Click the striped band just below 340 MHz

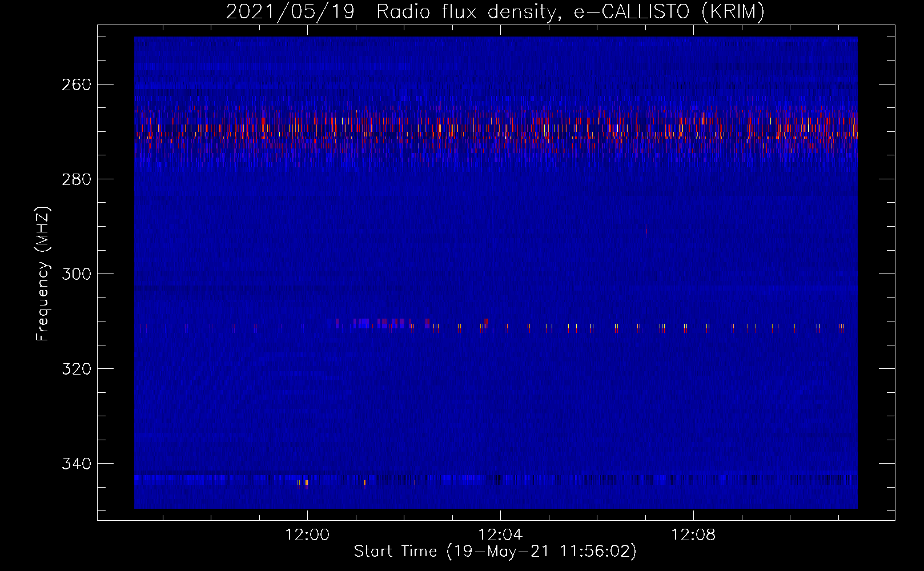[496, 480]
